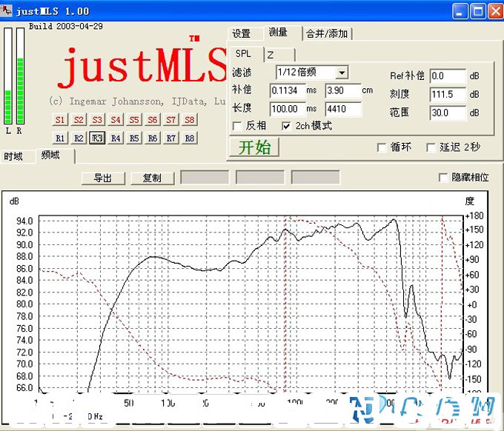Click the S3 memory button
504x431 pixels.
click(x=97, y=120)
